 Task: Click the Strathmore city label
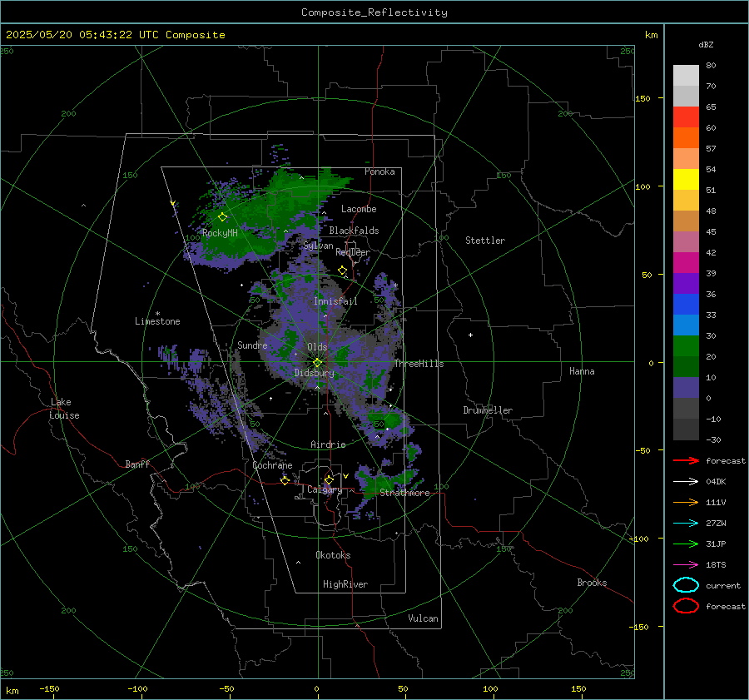tap(404, 493)
